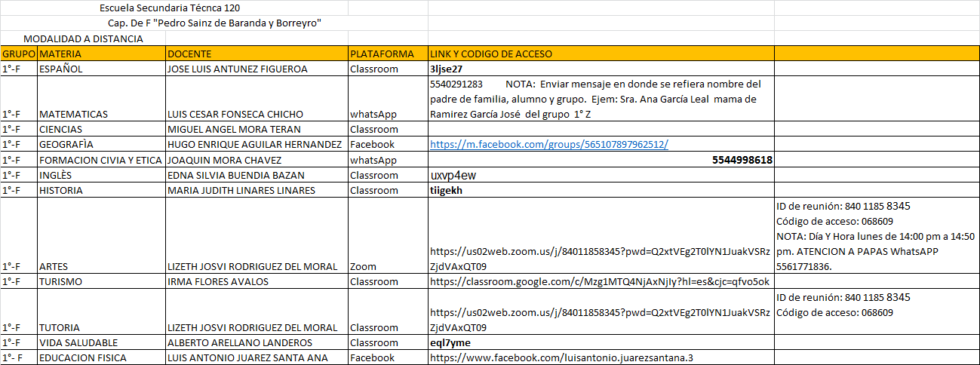This screenshot has width=980, height=365.
Task: Select the whatsApp cell in MATEMATICAS row
Action: [388, 99]
